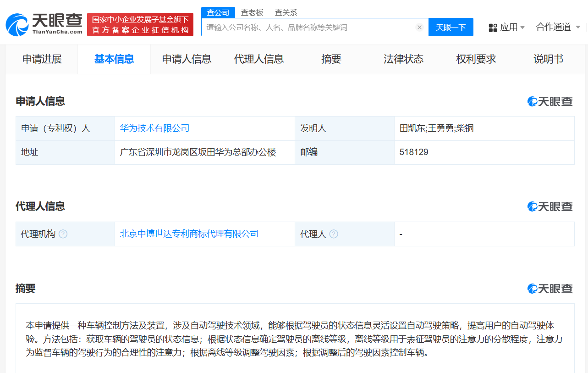Click the 天眼查 watermark icon beside 申请人信息
This screenshot has width=588, height=373.
(532, 101)
